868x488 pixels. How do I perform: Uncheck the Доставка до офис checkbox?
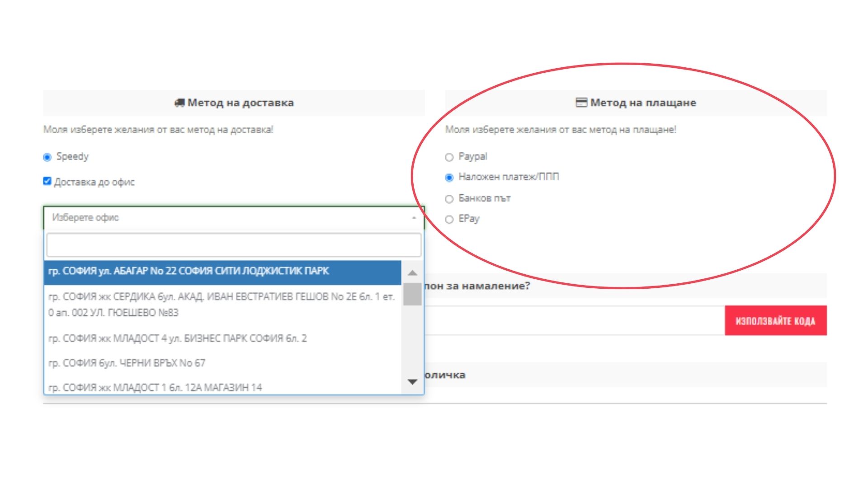click(47, 181)
